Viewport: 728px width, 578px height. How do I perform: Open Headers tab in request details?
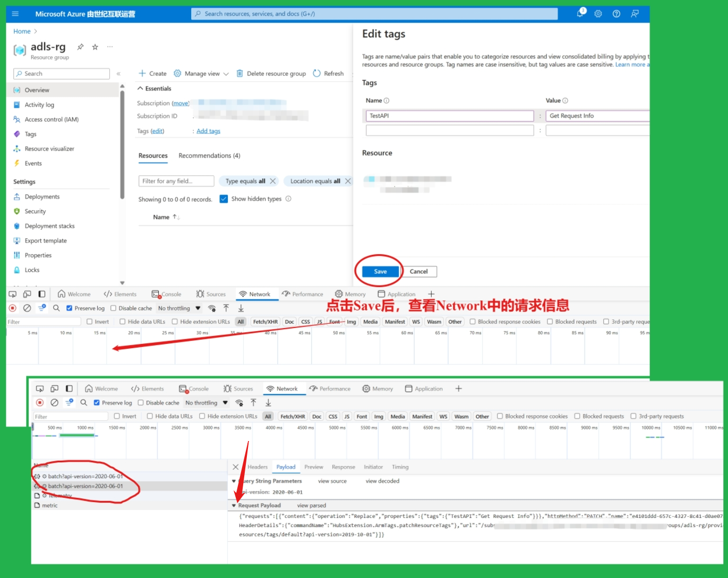(258, 467)
